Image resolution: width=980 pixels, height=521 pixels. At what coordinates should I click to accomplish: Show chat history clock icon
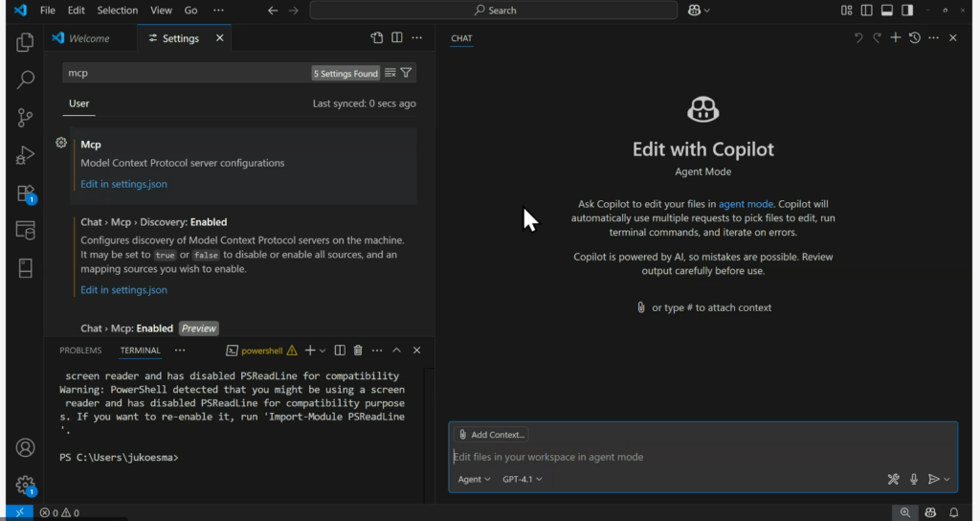[914, 37]
